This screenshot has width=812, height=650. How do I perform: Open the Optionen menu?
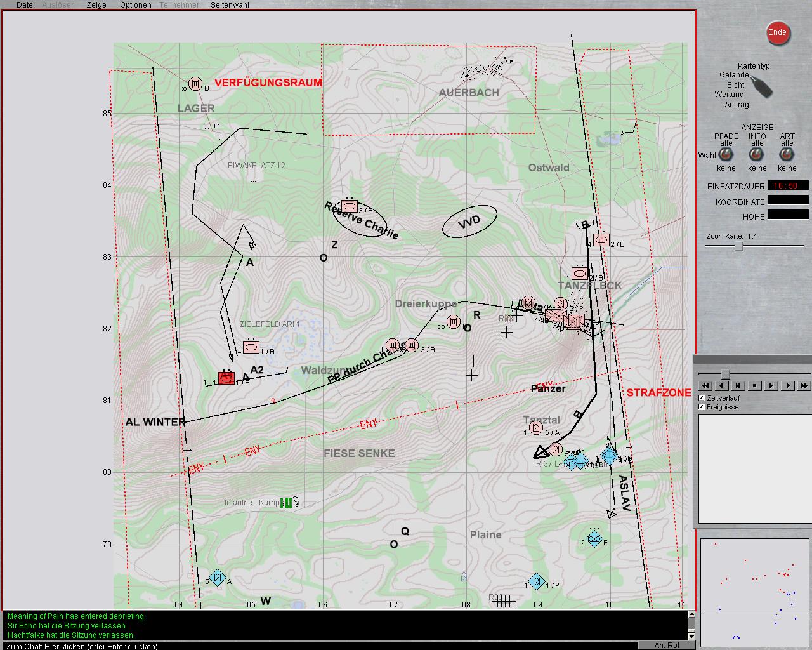click(135, 5)
